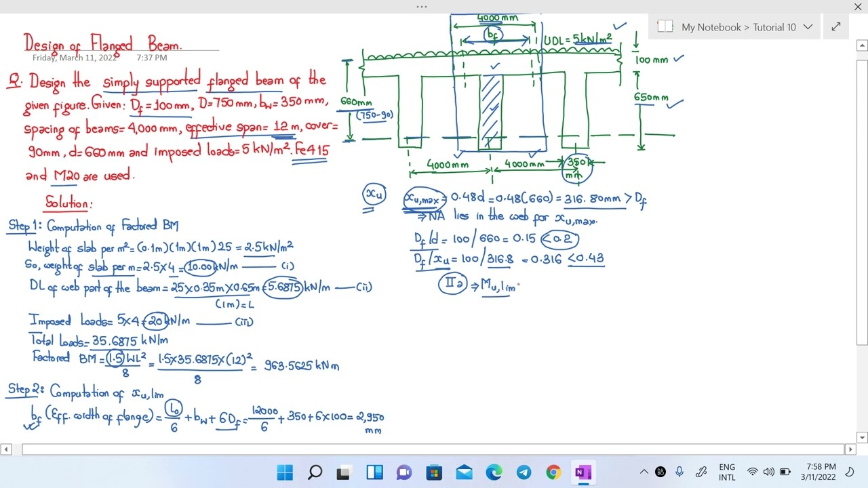Click the '650mm' dimension label on the figure
Viewport: 868px width, 488px height.
[x=651, y=97]
